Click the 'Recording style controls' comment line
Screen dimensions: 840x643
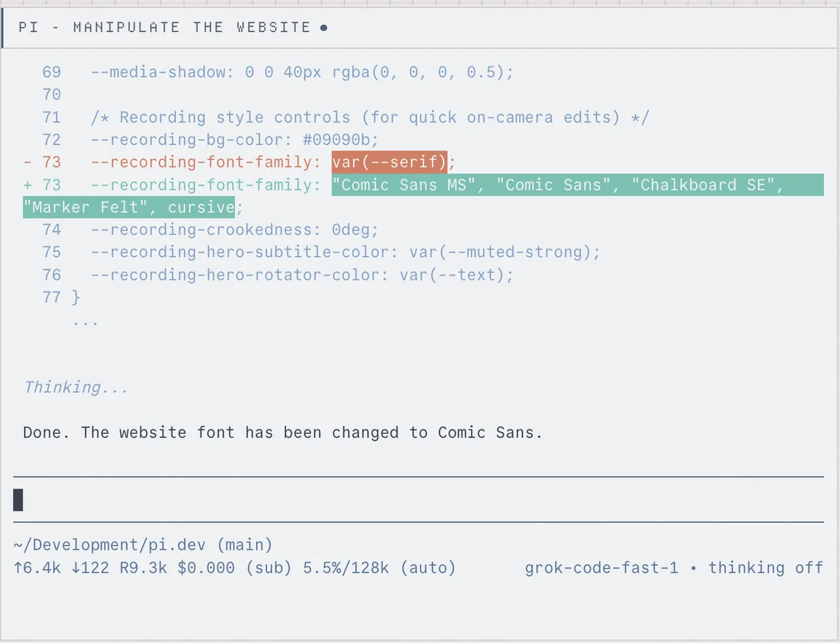pos(370,117)
